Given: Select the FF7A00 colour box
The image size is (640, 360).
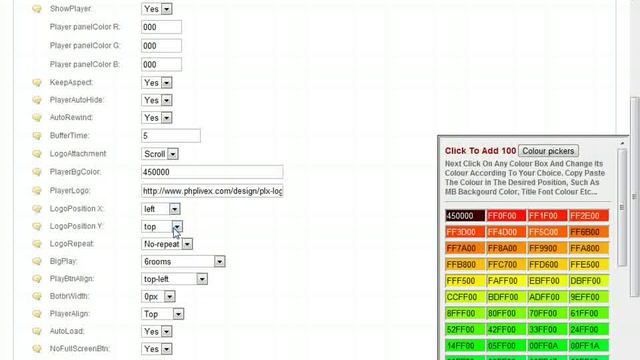Looking at the screenshot, I should pos(465,249).
